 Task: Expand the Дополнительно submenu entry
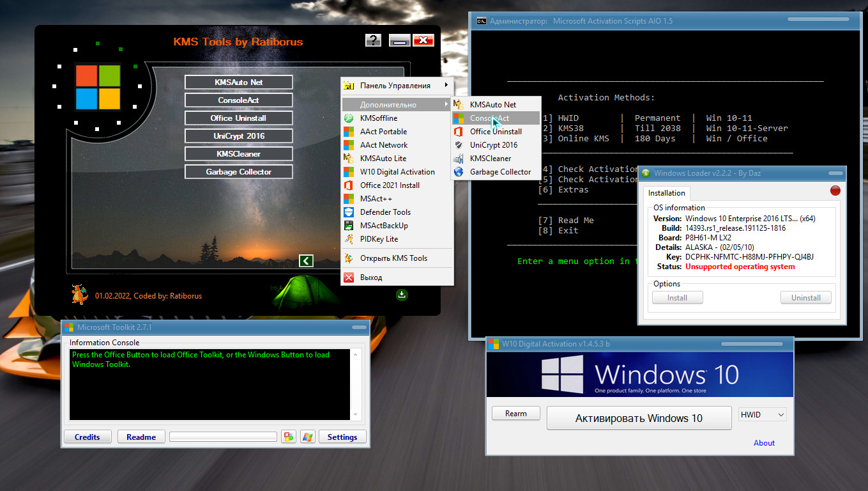click(x=397, y=104)
